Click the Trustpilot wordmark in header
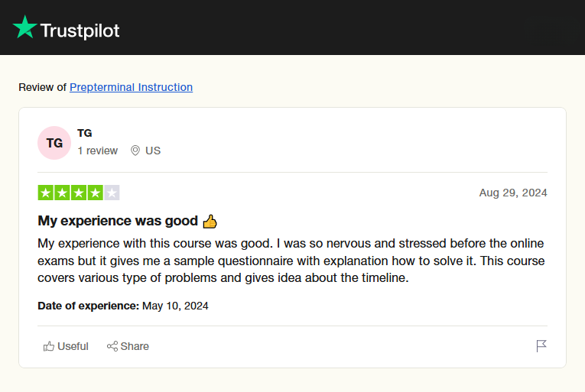 [x=80, y=31]
